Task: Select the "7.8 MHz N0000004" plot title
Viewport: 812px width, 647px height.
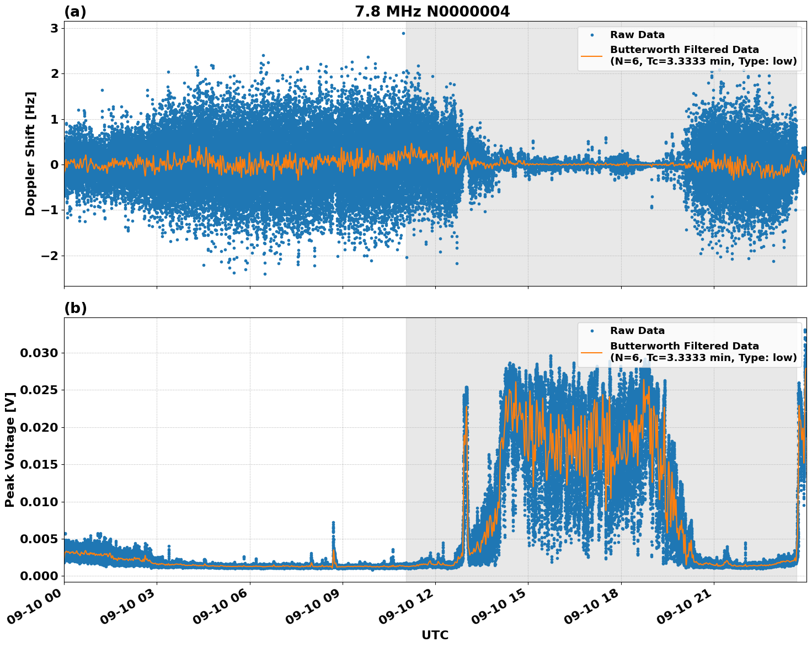Action: point(432,11)
